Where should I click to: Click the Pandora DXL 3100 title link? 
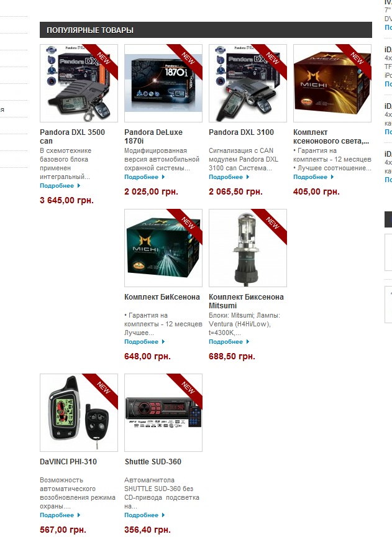pyautogui.click(x=241, y=132)
